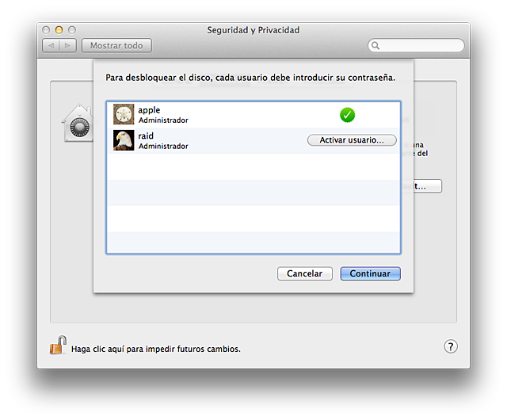Screen dimensions: 507x420
Task: Click the back navigation arrow
Action: (51, 46)
